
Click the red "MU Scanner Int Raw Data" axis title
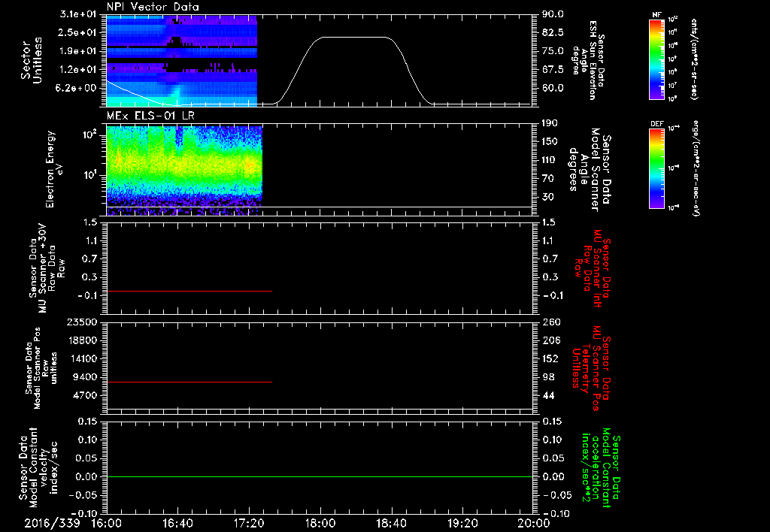[x=593, y=268]
